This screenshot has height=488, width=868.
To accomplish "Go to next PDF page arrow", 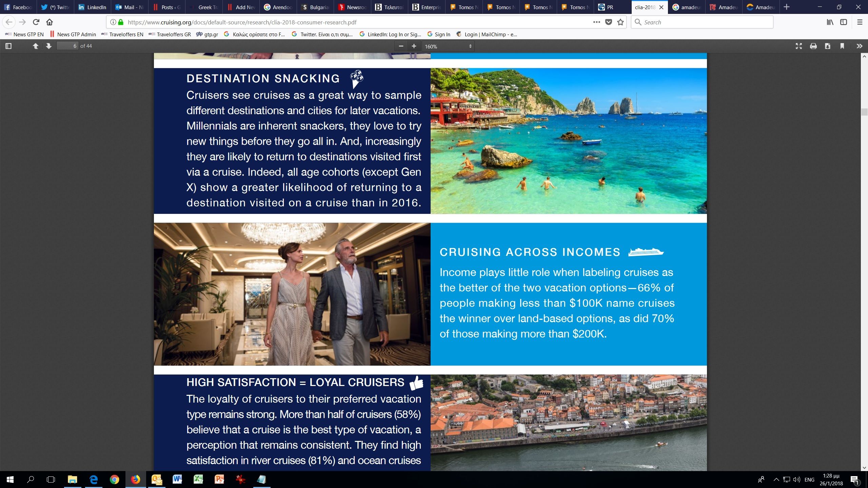I will (x=49, y=46).
